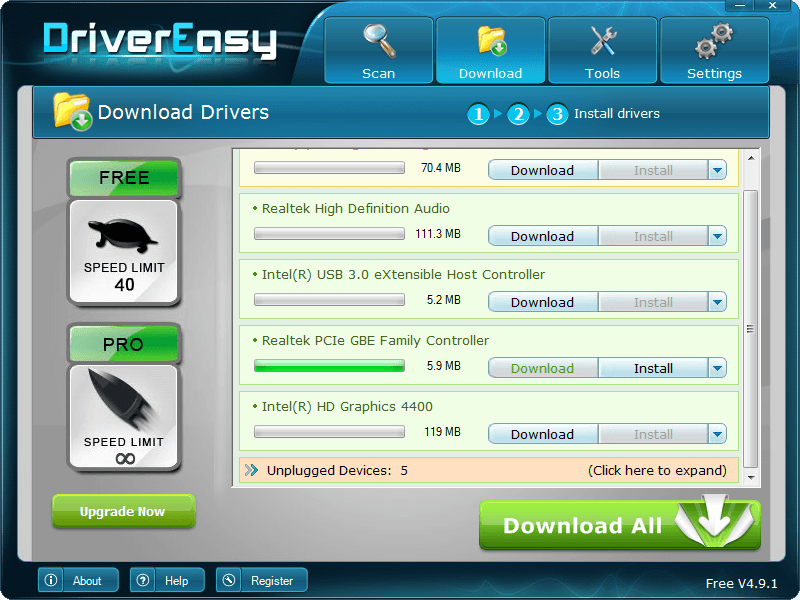Click 'Realtek PCIe GBE Family Controller' name
Screen dimensions: 800x600
pos(375,340)
